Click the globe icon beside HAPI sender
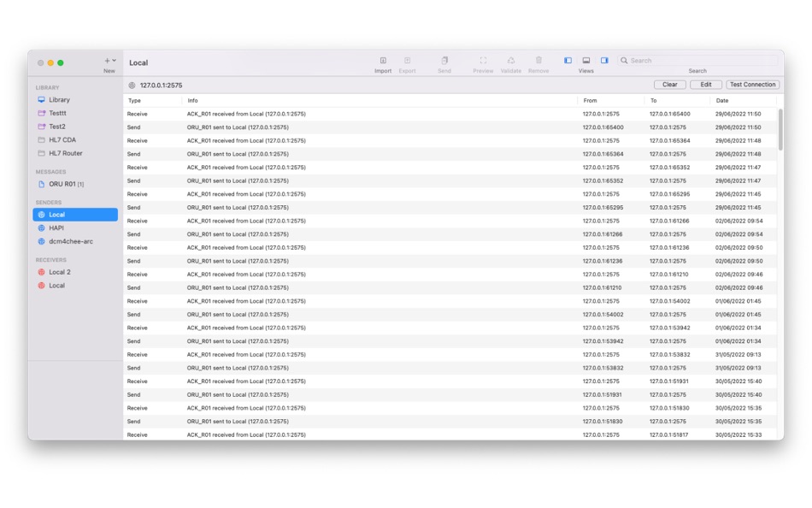Screen dimensions: 812x508 pyautogui.click(x=41, y=227)
